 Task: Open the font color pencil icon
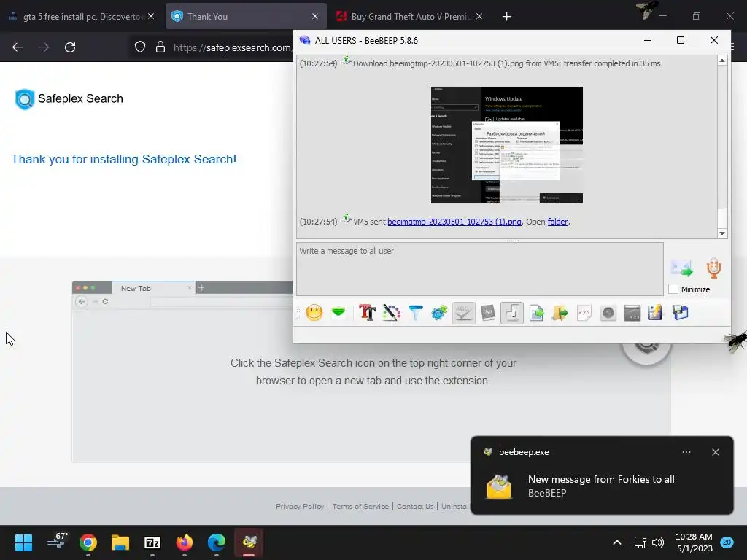(391, 313)
